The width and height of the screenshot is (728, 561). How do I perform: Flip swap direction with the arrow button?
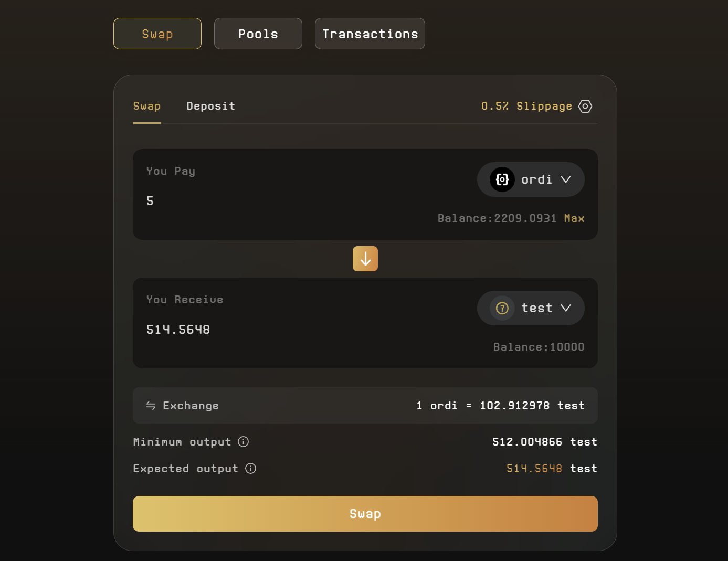[x=365, y=259]
